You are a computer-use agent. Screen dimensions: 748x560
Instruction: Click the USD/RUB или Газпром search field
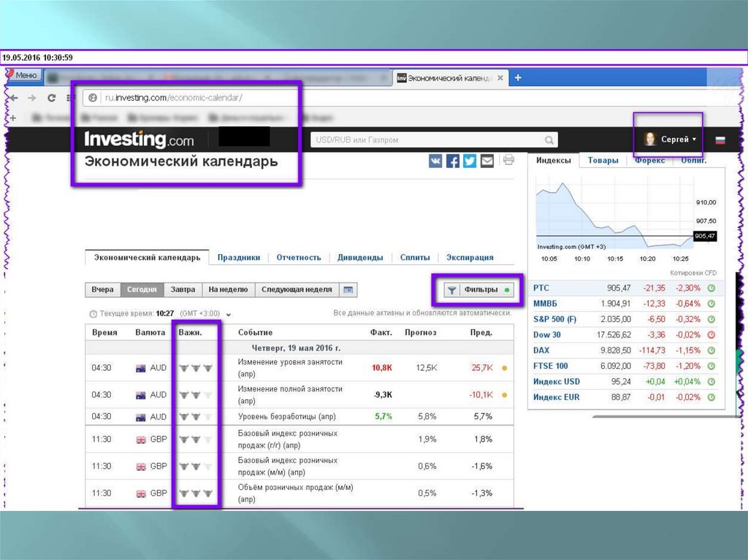(427, 140)
